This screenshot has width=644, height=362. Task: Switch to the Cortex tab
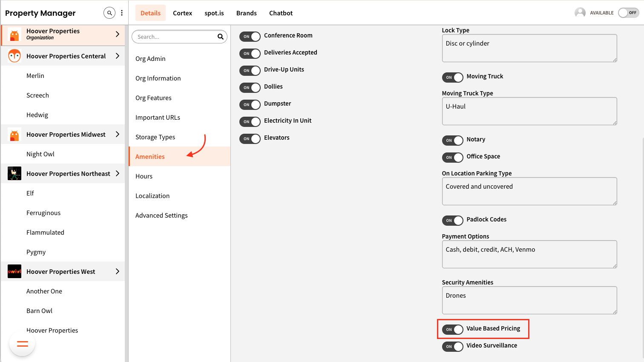point(182,13)
